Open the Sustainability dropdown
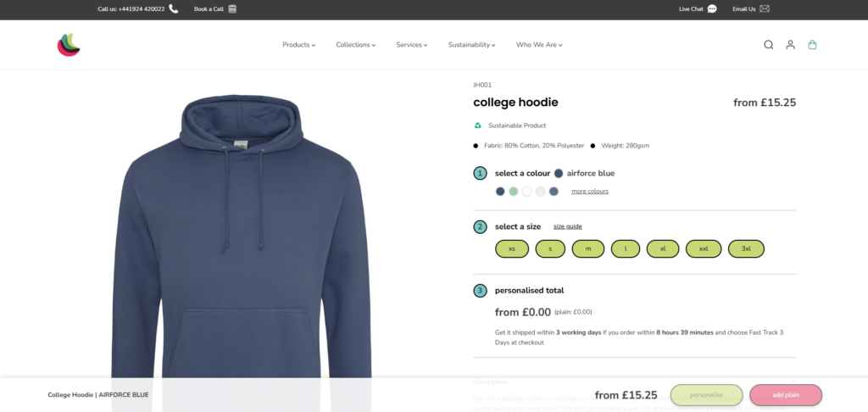This screenshot has height=412, width=868. tap(471, 45)
